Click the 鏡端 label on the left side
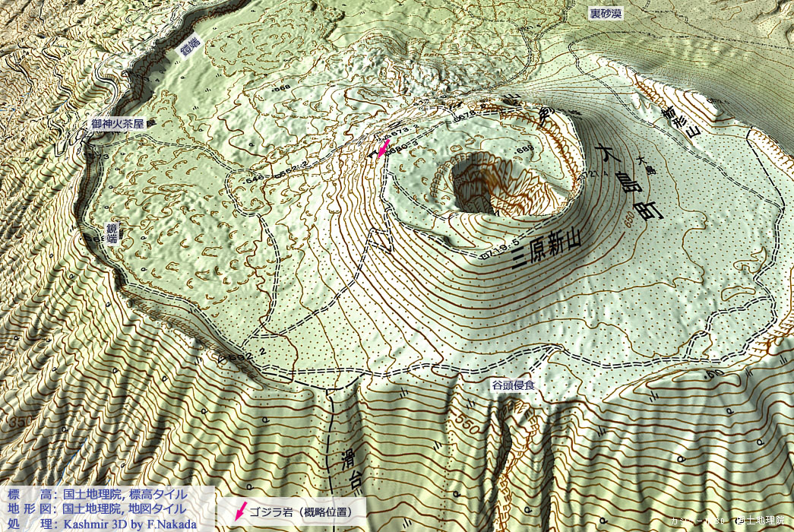This screenshot has width=794, height=532. coord(112,233)
